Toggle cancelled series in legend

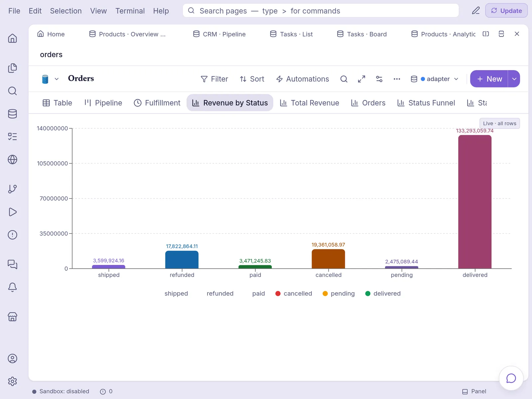click(294, 294)
